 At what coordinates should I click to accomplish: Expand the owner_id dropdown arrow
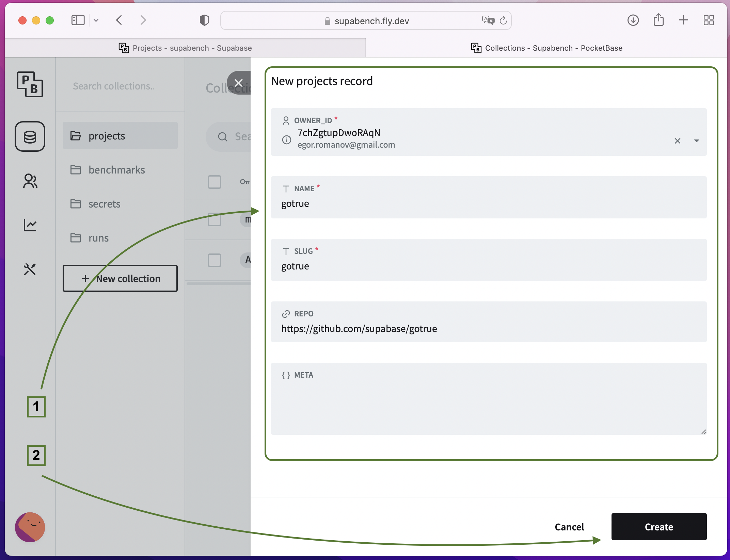tap(697, 141)
